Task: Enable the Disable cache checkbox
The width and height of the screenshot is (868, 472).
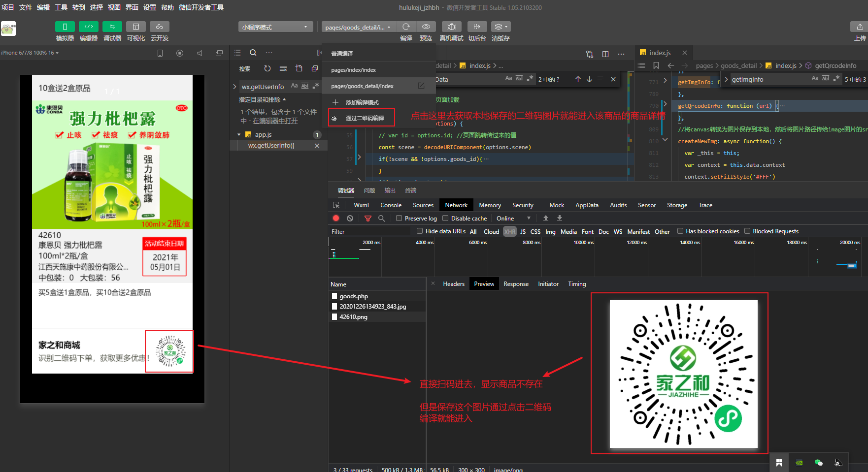Action: pyautogui.click(x=445, y=219)
